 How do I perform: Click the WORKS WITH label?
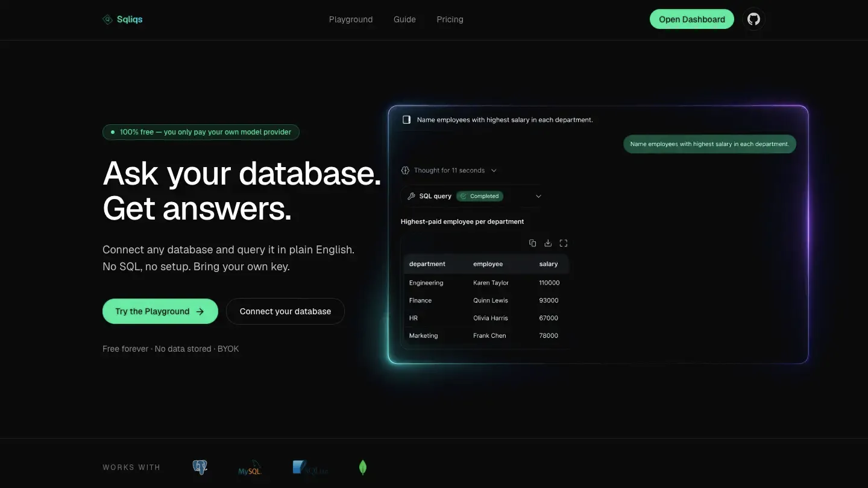[131, 467]
